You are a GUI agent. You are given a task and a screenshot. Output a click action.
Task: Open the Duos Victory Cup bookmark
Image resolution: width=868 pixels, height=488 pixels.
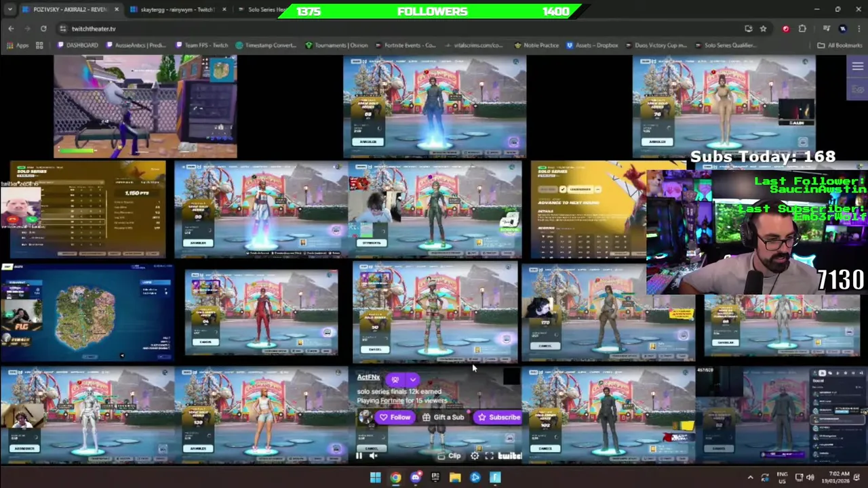pyautogui.click(x=656, y=45)
